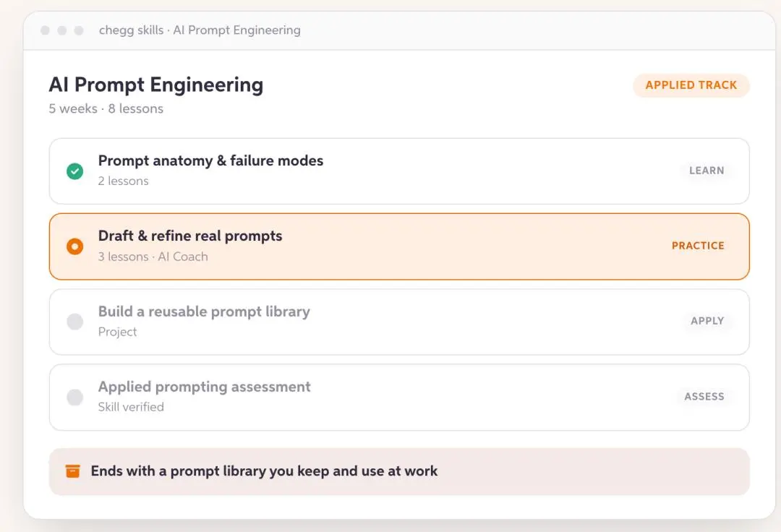Click the third grey window dot
This screenshot has width=781, height=532.
pyautogui.click(x=79, y=30)
